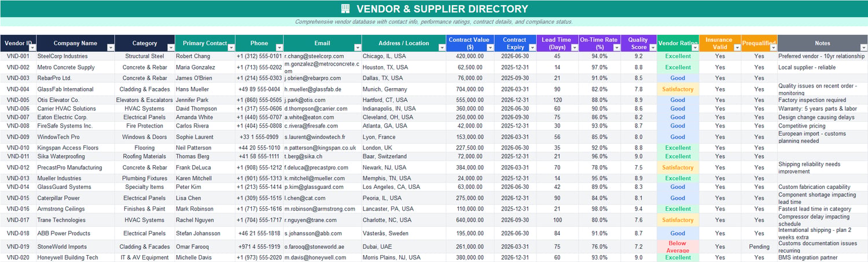Viewport: 868px width, 262px height.
Task: Select the IT & AV Equipment category cell
Action: coord(145,257)
